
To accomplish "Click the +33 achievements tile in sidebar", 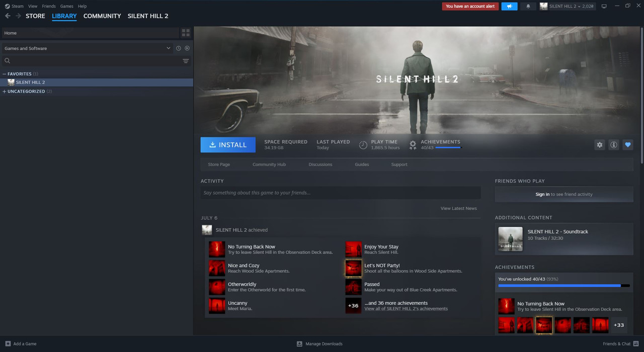I will [x=619, y=325].
